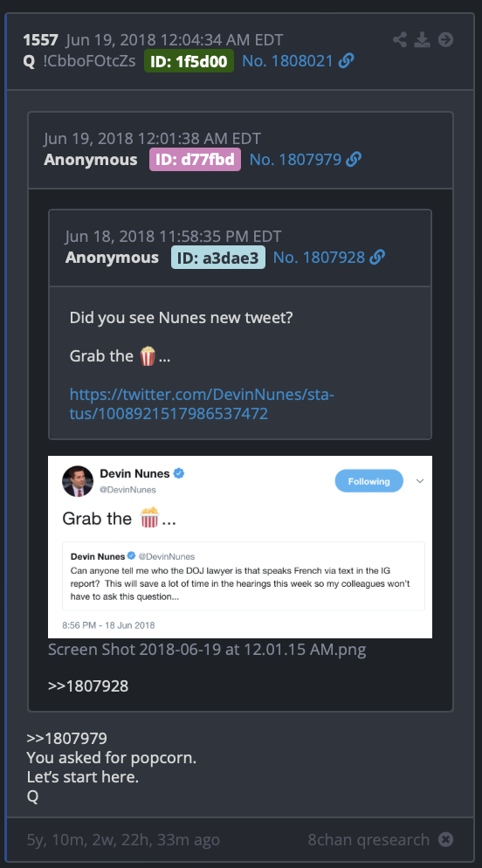The height and width of the screenshot is (868, 482).
Task: Click the >>1807979 reply reference
Action: [x=67, y=739]
